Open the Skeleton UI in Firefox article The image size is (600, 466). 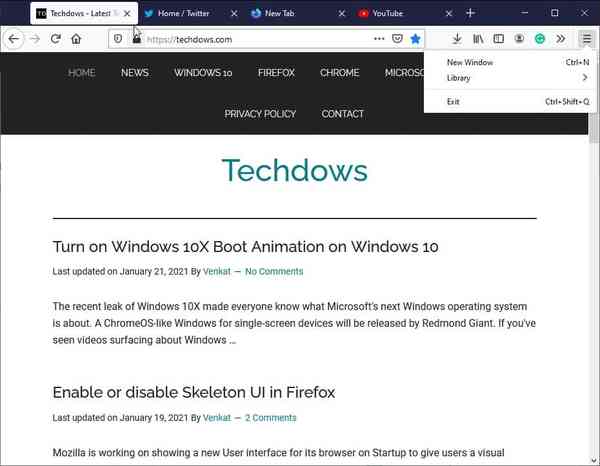pos(194,393)
